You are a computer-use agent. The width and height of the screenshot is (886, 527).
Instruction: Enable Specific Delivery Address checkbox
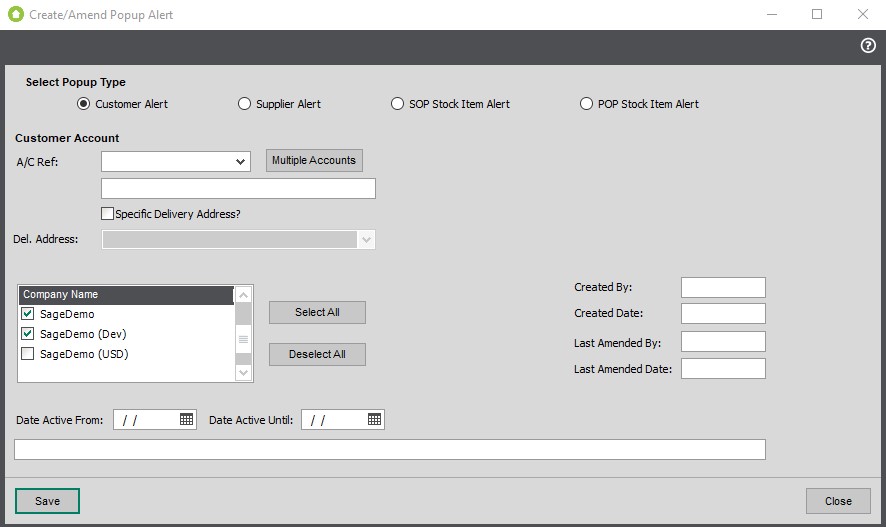click(x=107, y=214)
